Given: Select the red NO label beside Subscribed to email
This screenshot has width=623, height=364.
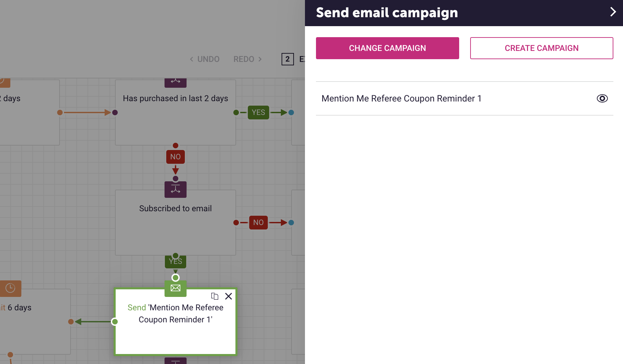Looking at the screenshot, I should pos(258,223).
